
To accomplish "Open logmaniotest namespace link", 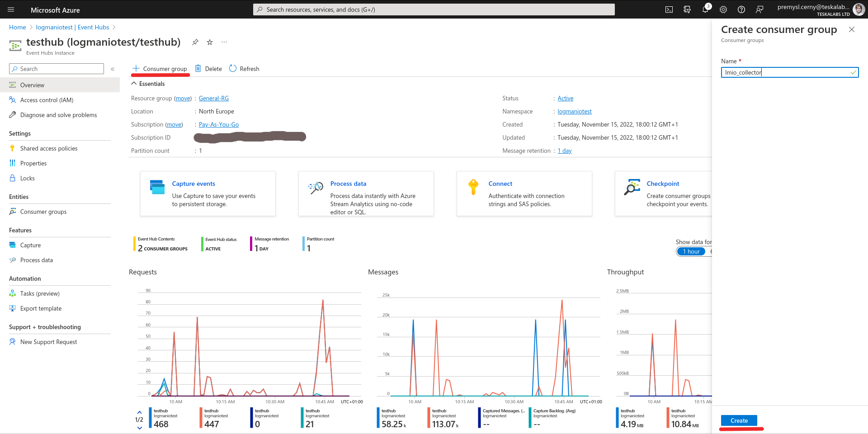I will 575,111.
